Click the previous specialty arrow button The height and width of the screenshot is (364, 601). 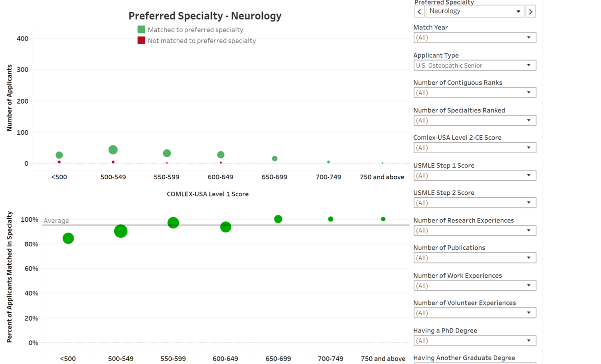pos(420,12)
